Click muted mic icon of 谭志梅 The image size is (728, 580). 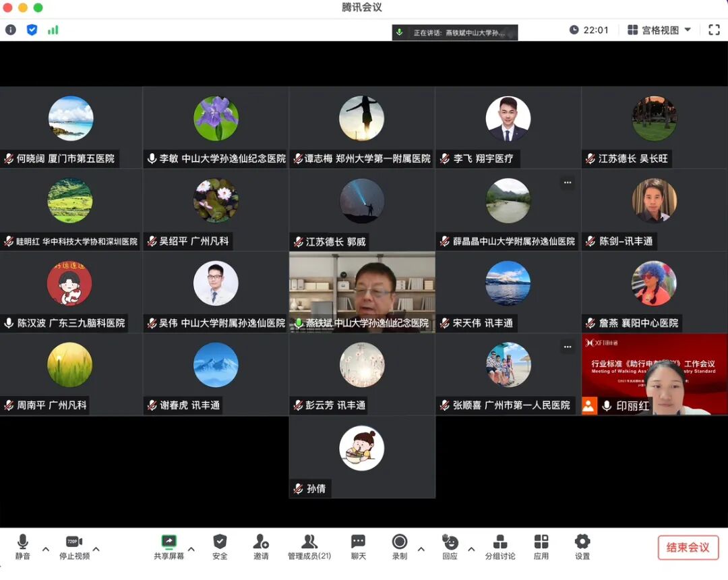(x=298, y=158)
